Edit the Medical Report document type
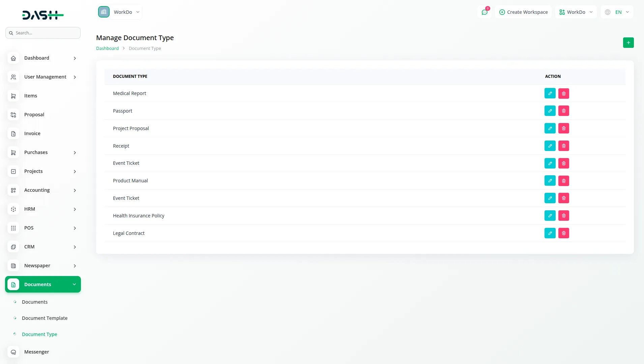 (550, 93)
